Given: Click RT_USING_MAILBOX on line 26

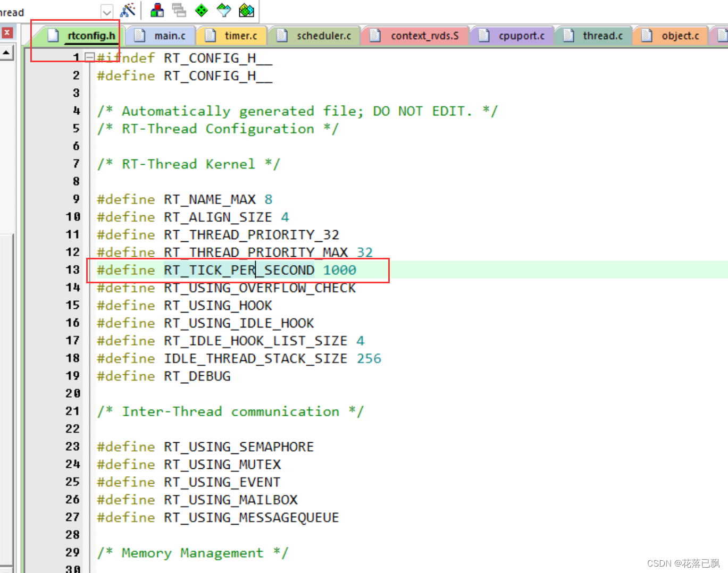Looking at the screenshot, I should (x=230, y=500).
